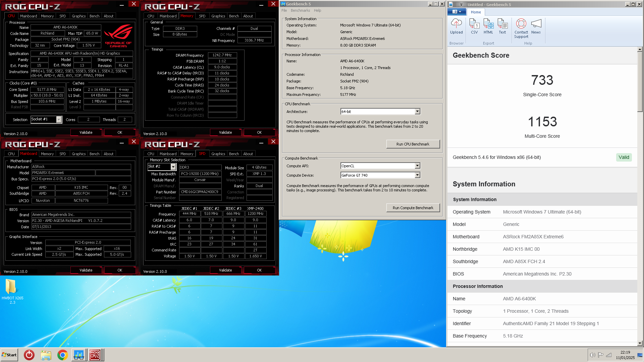Switch to About tab in Mainboard window

(x=108, y=154)
